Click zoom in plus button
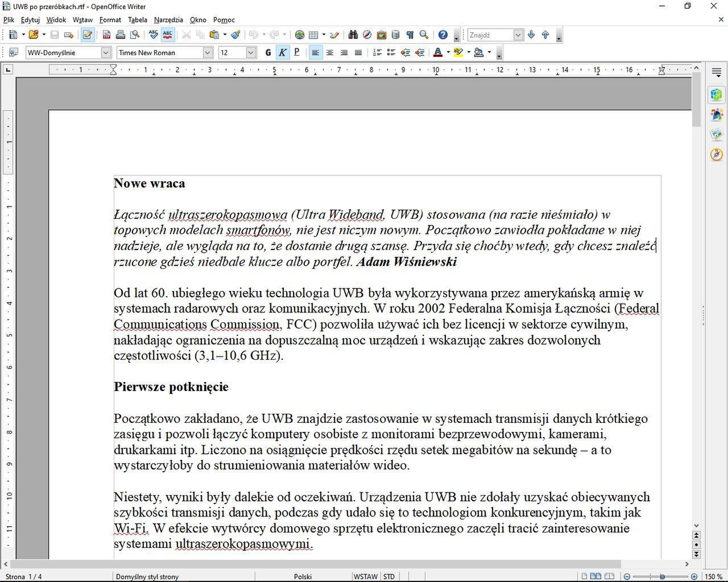The width and height of the screenshot is (728, 582). [694, 576]
